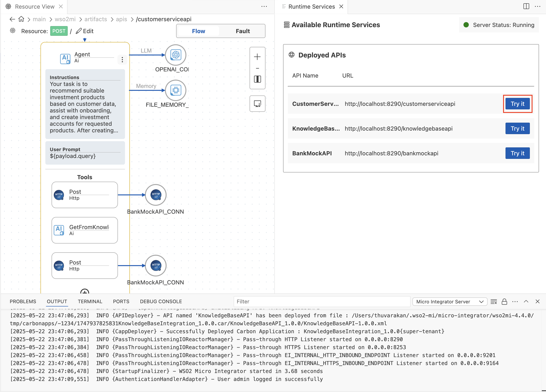Click the apis breadcrumb segment
The height and width of the screenshot is (392, 546).
[x=121, y=19]
